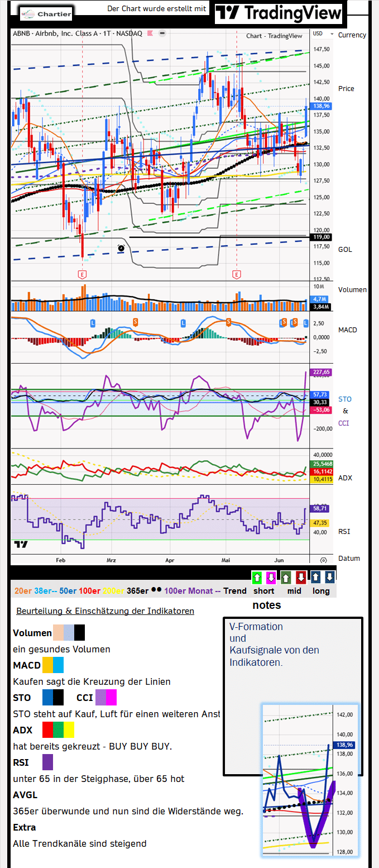
Task: Click the Chartier logo at top left
Action: pyautogui.click(x=46, y=13)
